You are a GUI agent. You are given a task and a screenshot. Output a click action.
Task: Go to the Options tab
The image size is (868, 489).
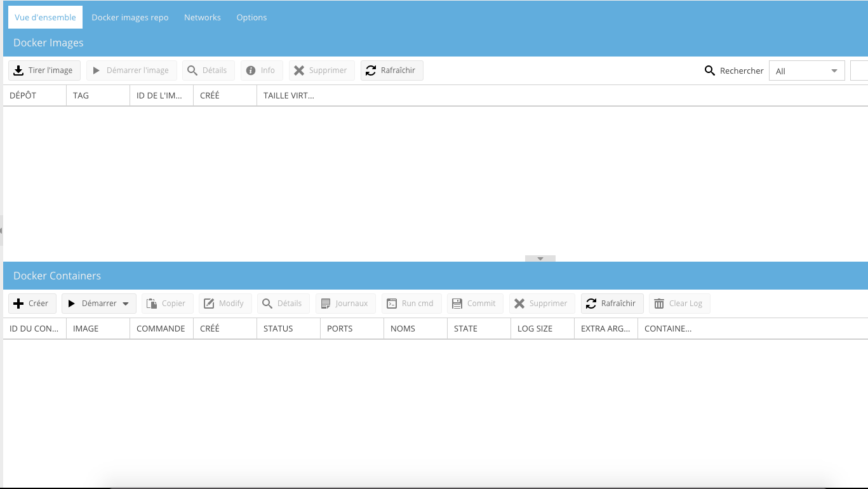click(251, 17)
